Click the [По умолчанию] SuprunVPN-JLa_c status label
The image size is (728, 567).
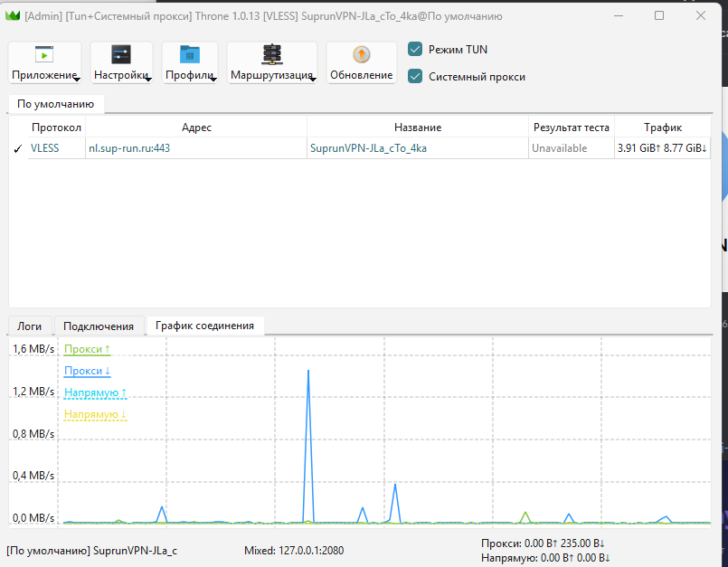[x=92, y=551]
